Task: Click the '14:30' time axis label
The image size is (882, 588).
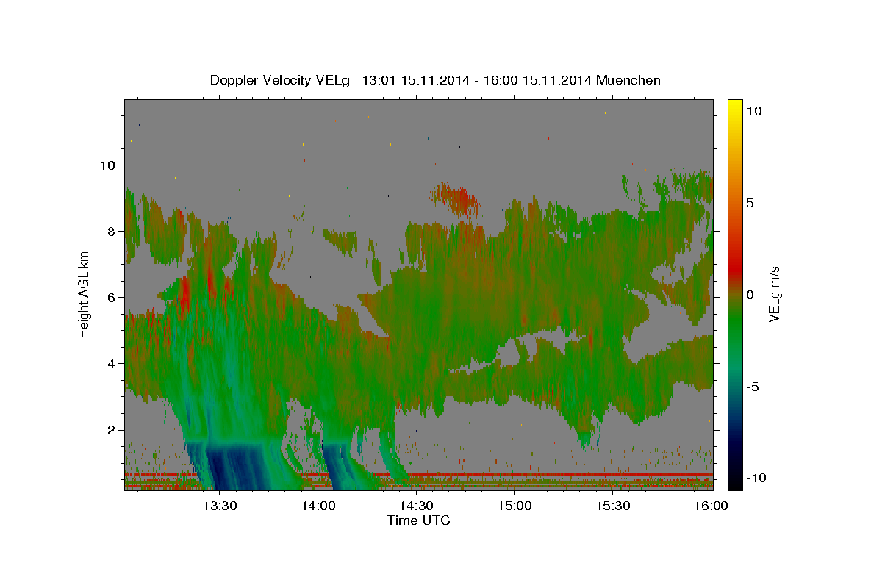Action: click(416, 506)
